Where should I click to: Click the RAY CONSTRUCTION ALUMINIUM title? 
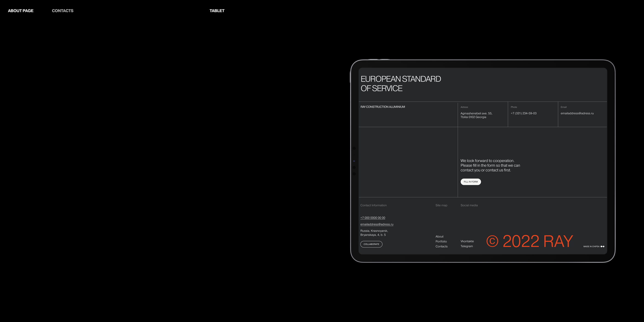[382, 107]
